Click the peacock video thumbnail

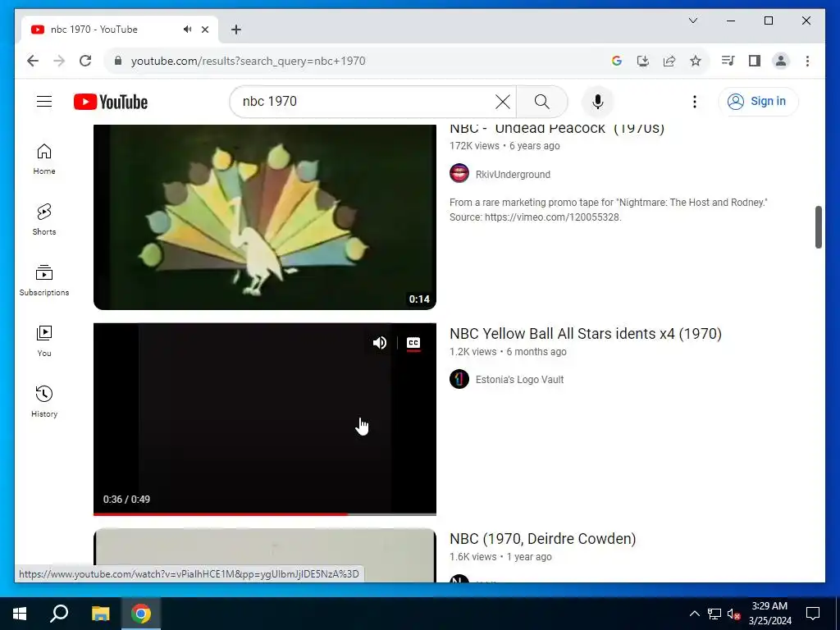point(265,217)
